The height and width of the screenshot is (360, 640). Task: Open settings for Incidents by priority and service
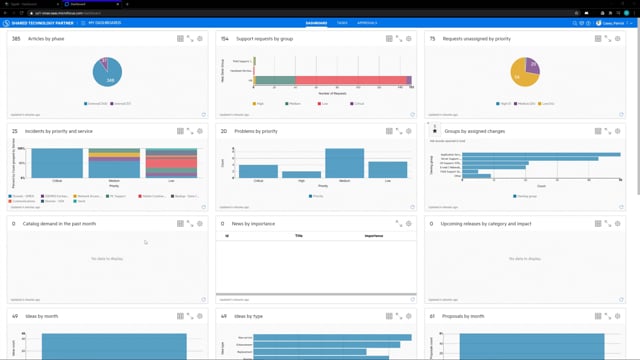point(200,131)
